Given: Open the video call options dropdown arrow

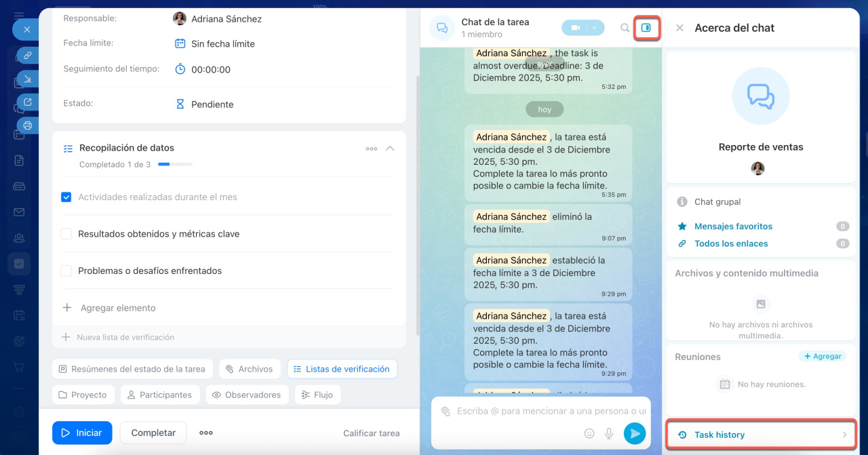Looking at the screenshot, I should click(x=595, y=28).
